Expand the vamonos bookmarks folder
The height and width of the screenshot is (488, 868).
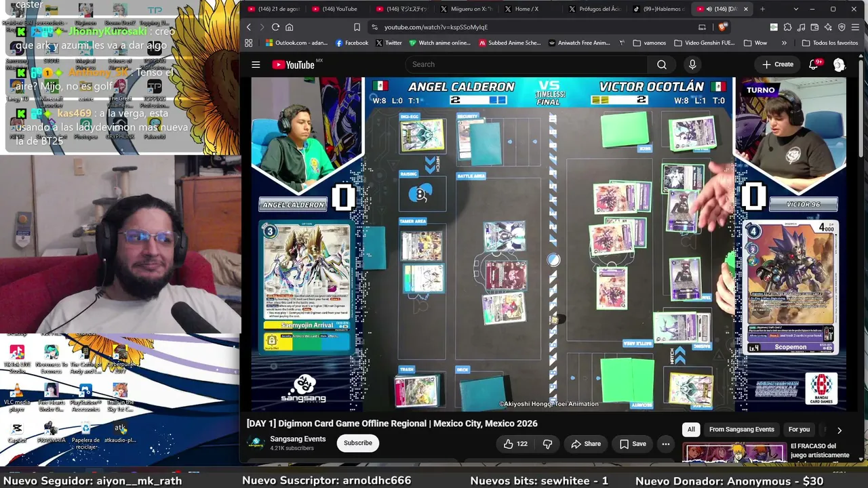point(649,43)
